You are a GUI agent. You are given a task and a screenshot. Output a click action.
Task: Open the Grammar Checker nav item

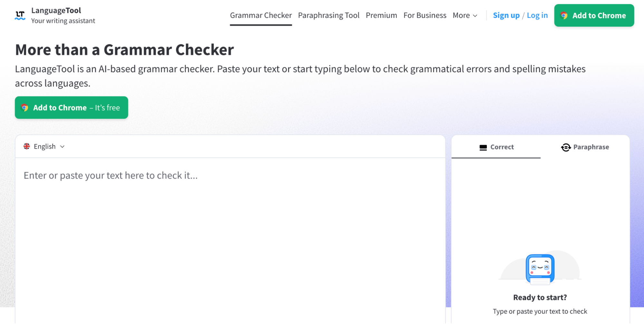pyautogui.click(x=261, y=15)
